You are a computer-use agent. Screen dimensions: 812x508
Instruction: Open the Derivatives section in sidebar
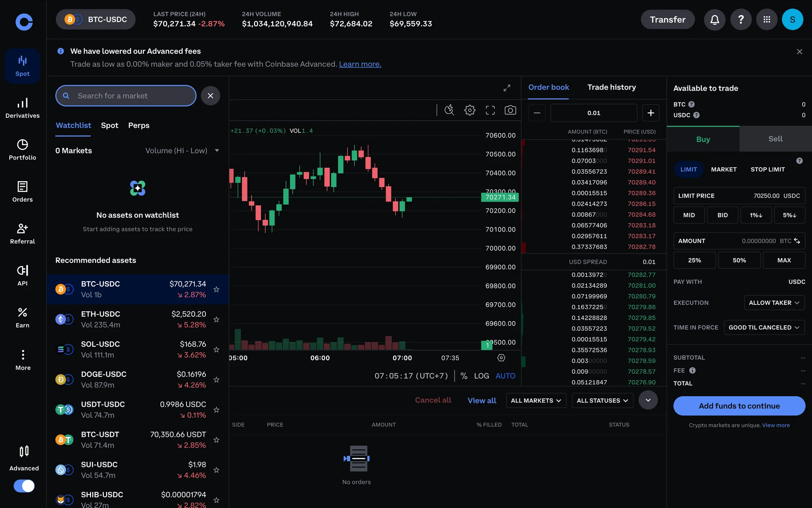[x=22, y=108]
